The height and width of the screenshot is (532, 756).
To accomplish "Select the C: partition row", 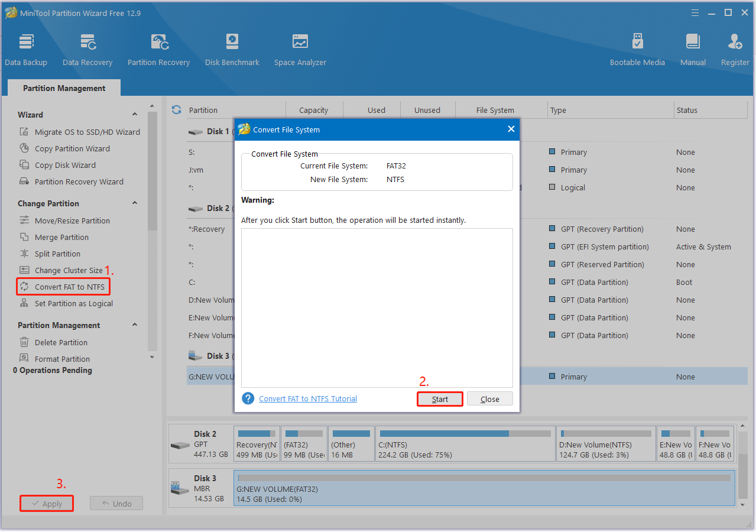I will tap(467, 282).
